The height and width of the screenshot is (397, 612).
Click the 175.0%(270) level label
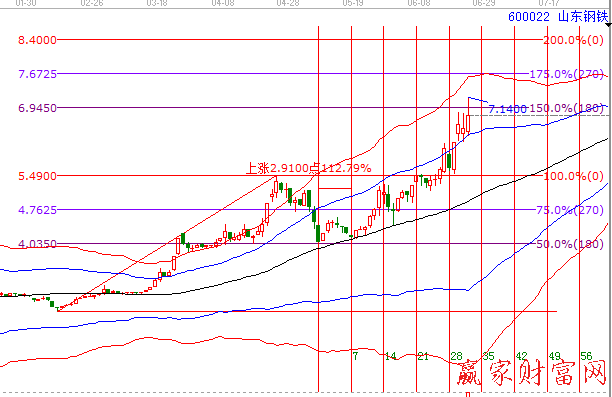tap(567, 74)
